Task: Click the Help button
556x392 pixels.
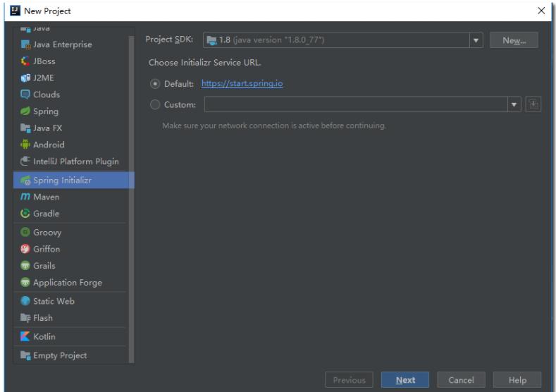Action: (517, 380)
